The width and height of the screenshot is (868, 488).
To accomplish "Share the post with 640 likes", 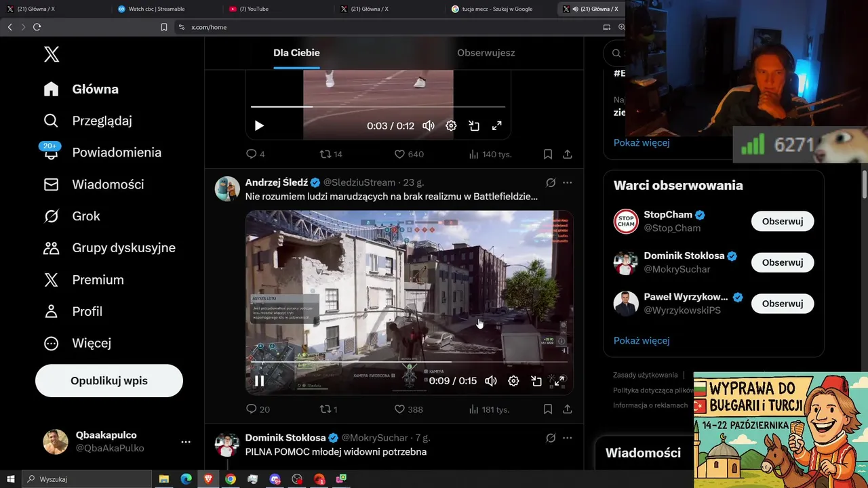I will coord(568,155).
